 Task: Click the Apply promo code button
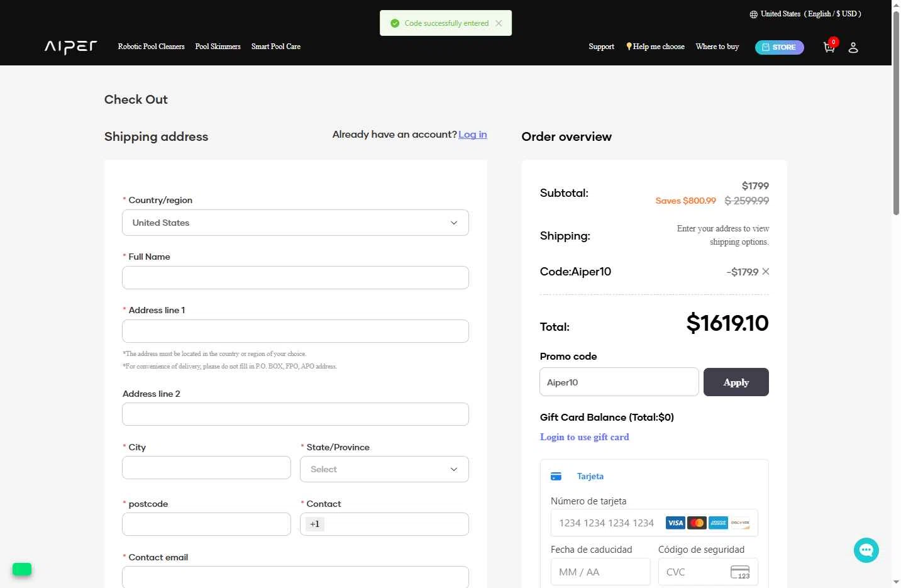click(736, 382)
